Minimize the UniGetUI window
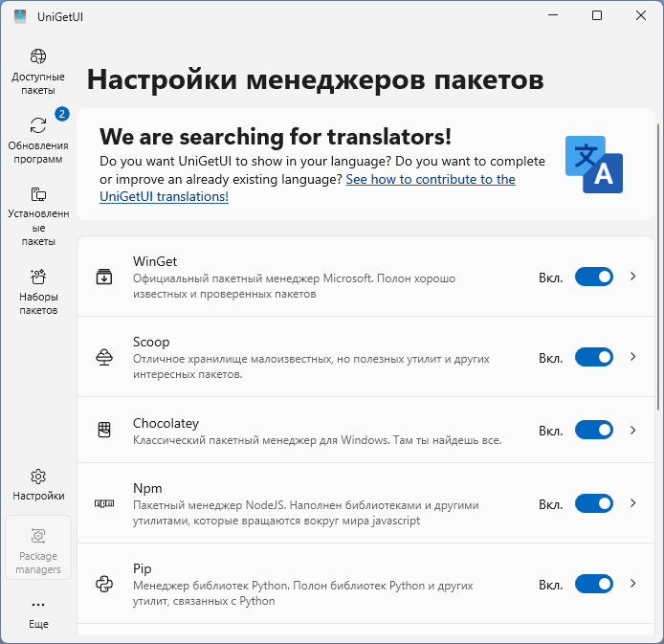This screenshot has height=644, width=664. pos(553,15)
